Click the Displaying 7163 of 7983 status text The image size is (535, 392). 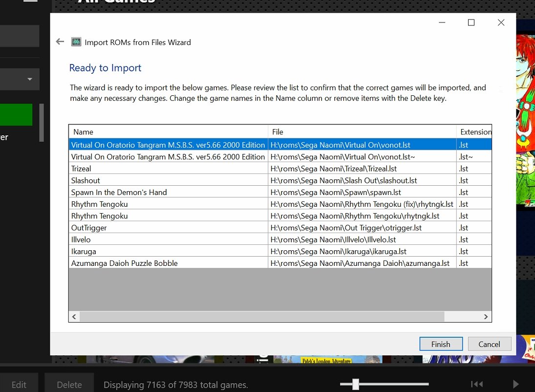click(176, 385)
